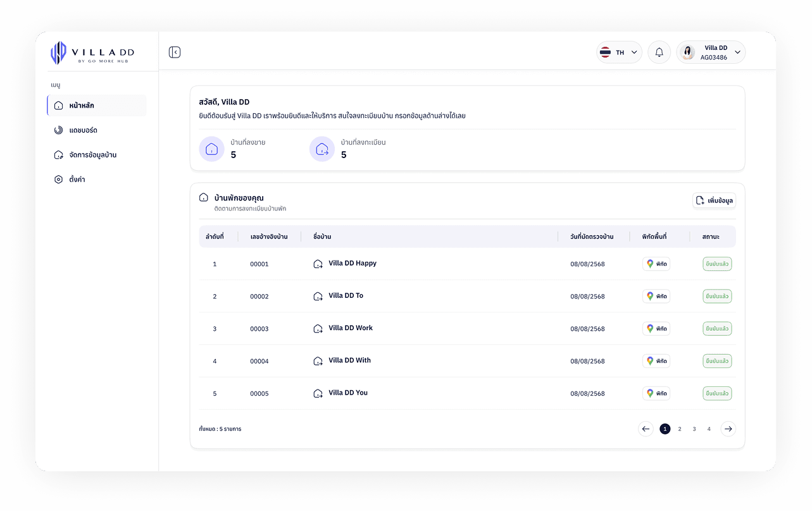Screen dimensions: 812x511
Task: Open ตั้งค่า in the sidebar menu
Action: tap(97, 180)
